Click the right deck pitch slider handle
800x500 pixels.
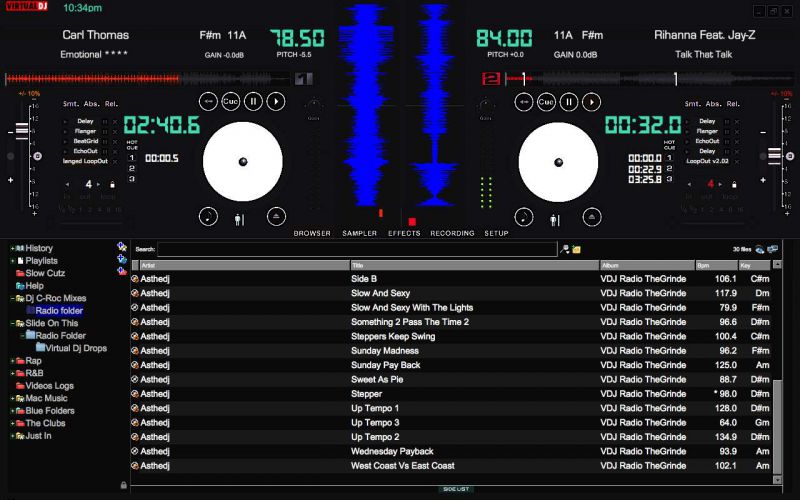coord(774,156)
